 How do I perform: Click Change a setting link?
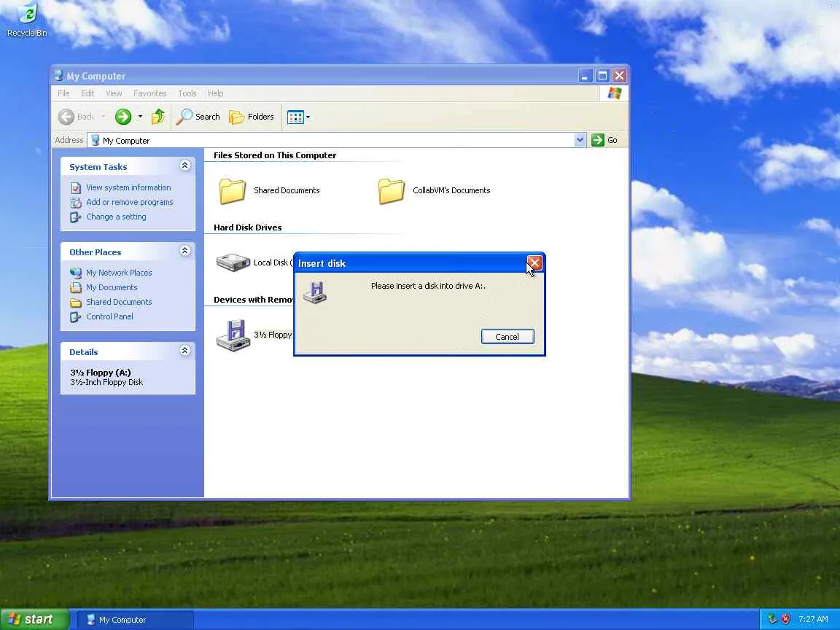coord(116,217)
